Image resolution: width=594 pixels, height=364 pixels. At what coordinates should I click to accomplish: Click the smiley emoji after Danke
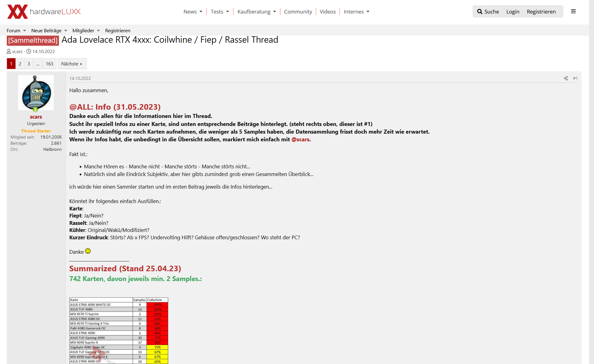(88, 251)
